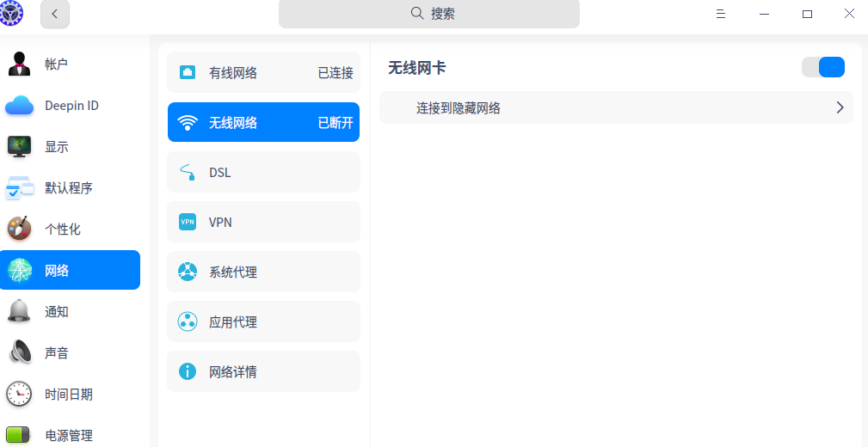This screenshot has height=447, width=868.
Task: Click the 网络 globe icon in sidebar
Action: [20, 270]
